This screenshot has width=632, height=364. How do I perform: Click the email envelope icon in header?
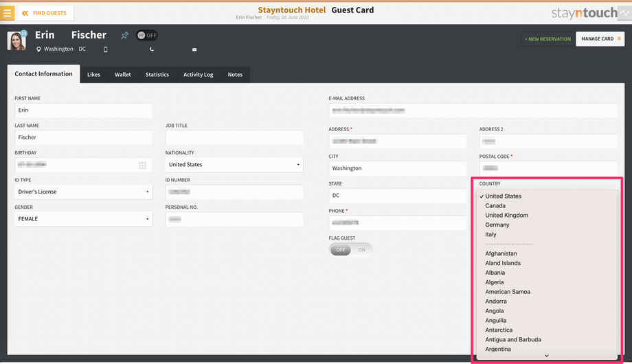(x=194, y=49)
